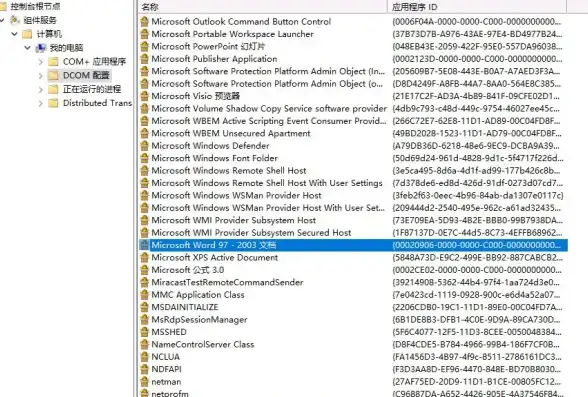This screenshot has width=588, height=397.
Task: Click the 组件服务 icon in tree
Action: [15, 20]
